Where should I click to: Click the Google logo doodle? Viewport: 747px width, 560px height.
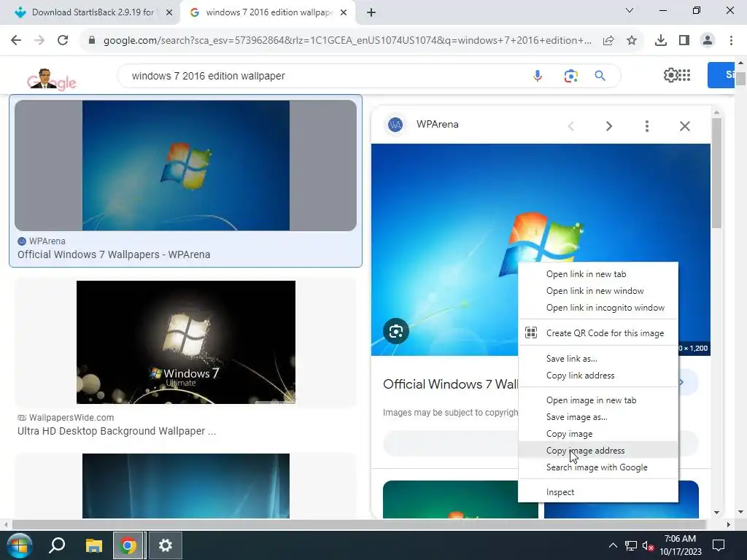pos(51,79)
